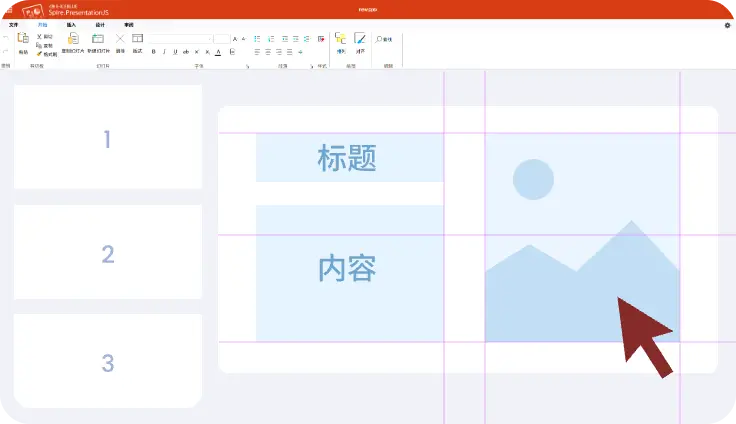Click the Delete slide X icon

[120, 39]
